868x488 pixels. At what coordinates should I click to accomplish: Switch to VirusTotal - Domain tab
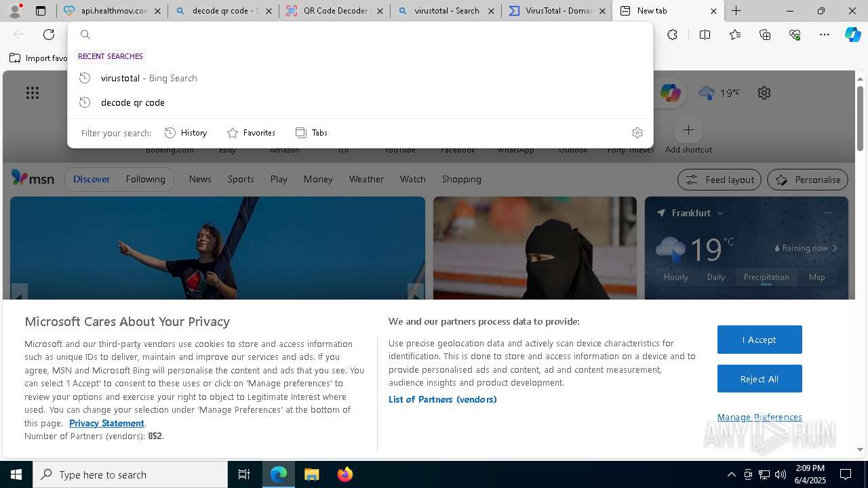[557, 11]
